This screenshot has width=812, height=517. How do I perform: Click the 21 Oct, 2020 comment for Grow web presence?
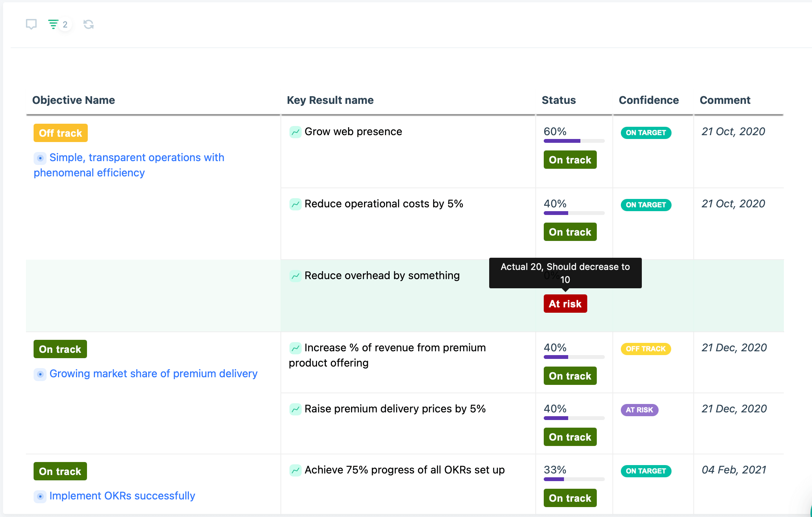tap(733, 132)
